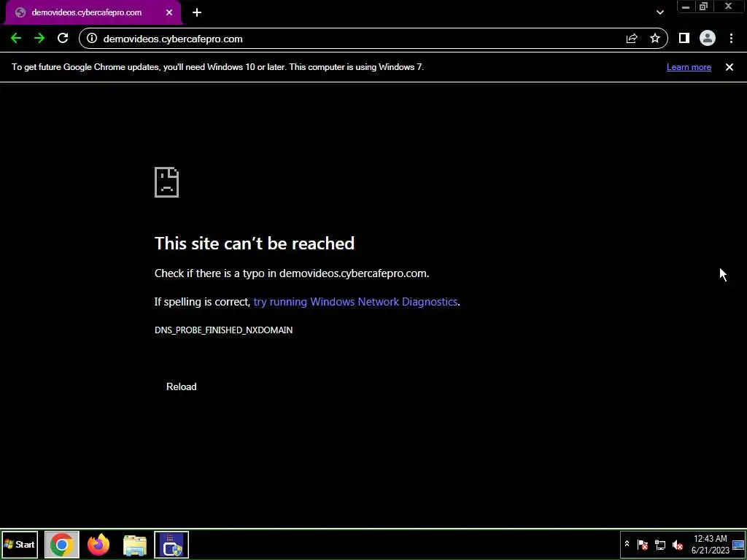Click the show desktop icon at tray end
This screenshot has width=747, height=560.
point(738,545)
